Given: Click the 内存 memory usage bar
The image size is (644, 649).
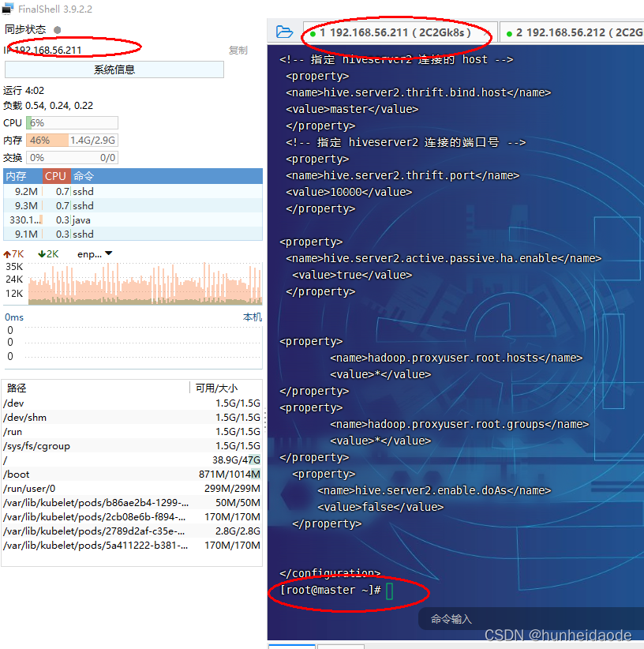Looking at the screenshot, I should (x=71, y=140).
